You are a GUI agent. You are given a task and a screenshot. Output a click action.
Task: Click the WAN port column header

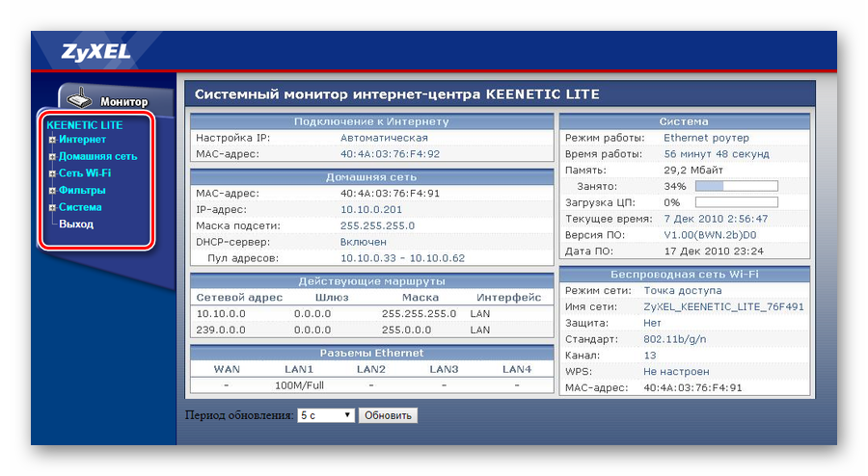pyautogui.click(x=227, y=369)
